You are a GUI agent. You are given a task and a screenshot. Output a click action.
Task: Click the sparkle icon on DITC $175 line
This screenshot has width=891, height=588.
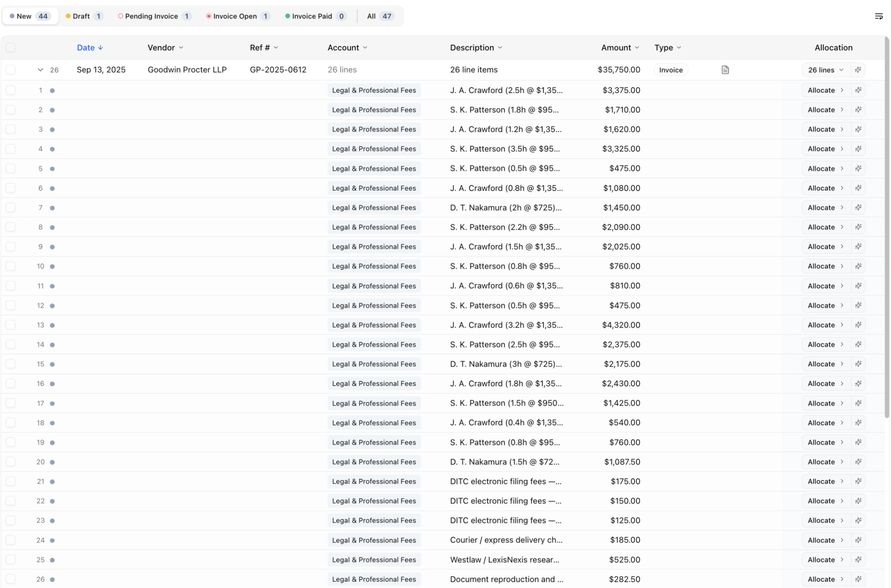859,481
